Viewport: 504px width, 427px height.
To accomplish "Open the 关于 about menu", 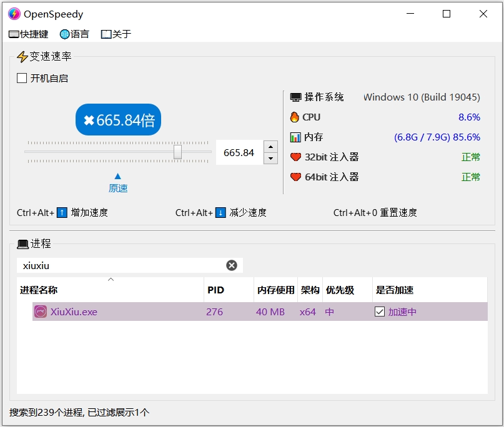I will click(x=116, y=34).
